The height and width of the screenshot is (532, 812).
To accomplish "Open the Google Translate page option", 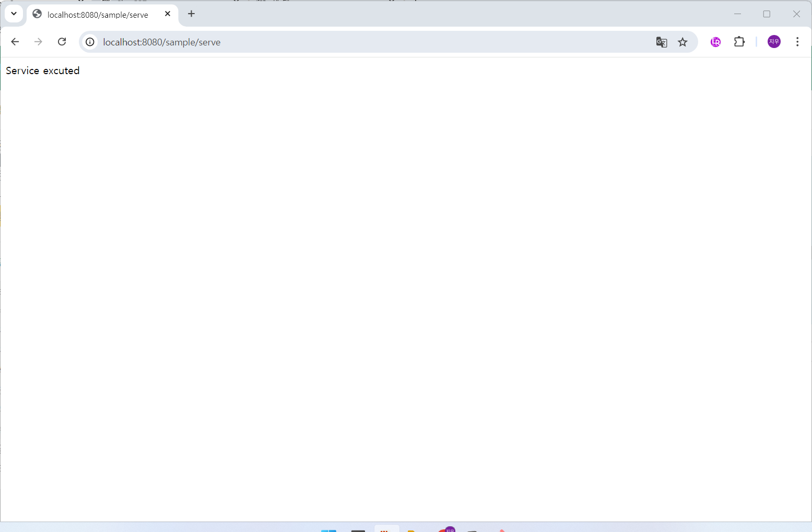I will click(x=662, y=42).
